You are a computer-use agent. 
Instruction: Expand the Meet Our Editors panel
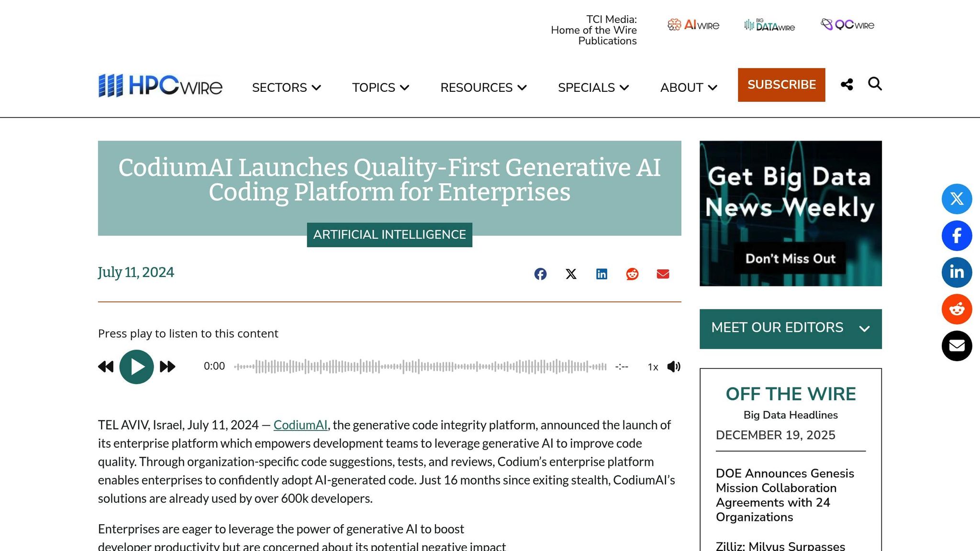(790, 329)
